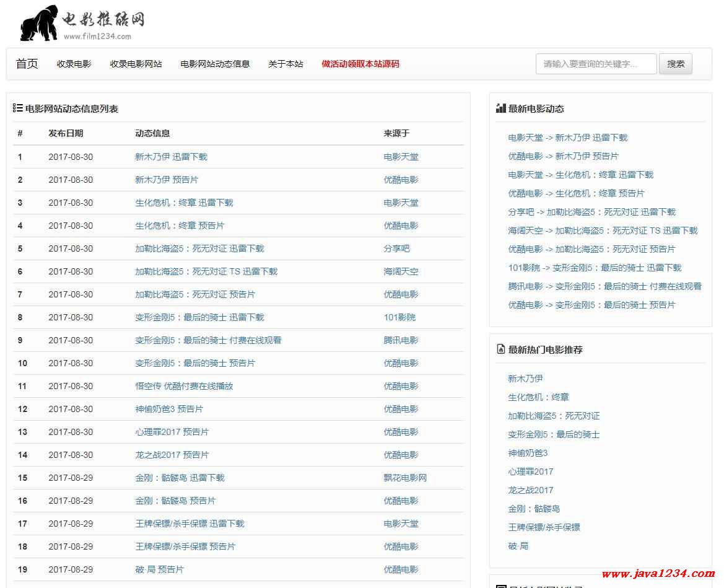Open sidebar link 分享吧 -> 加勒比海盗5：死无对证 迅雷下载
The width and height of the screenshot is (724, 588).
[x=591, y=212]
